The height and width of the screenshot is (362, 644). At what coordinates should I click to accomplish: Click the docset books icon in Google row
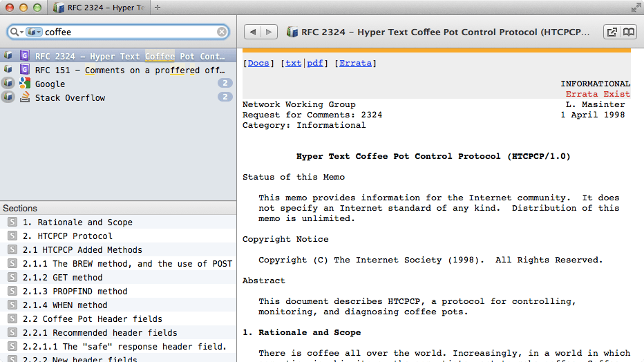click(8, 83)
